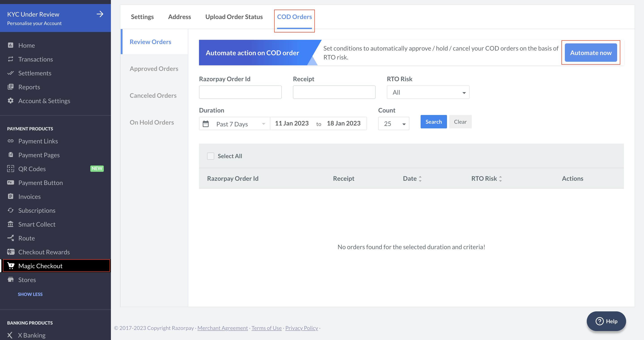Switch to COD Orders tab
This screenshot has height=340, width=644.
pos(294,17)
